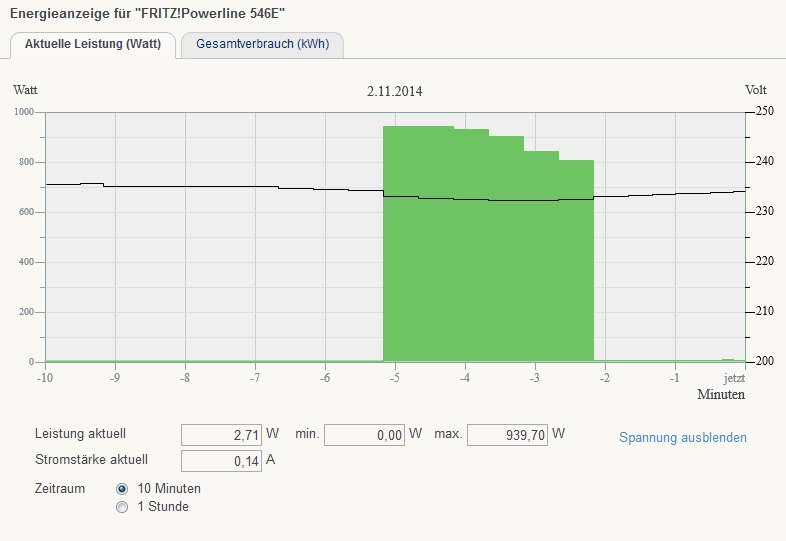This screenshot has height=541, width=786.
Task: Click the date label 2.11.2014
Action: [394, 91]
